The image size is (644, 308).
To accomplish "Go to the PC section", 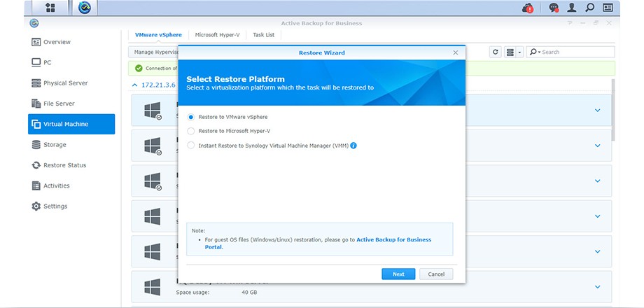I will tap(71, 62).
